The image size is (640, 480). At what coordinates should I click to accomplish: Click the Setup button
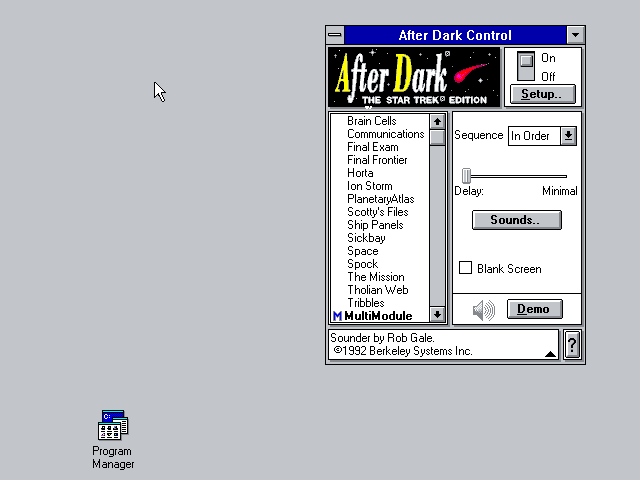(542, 94)
